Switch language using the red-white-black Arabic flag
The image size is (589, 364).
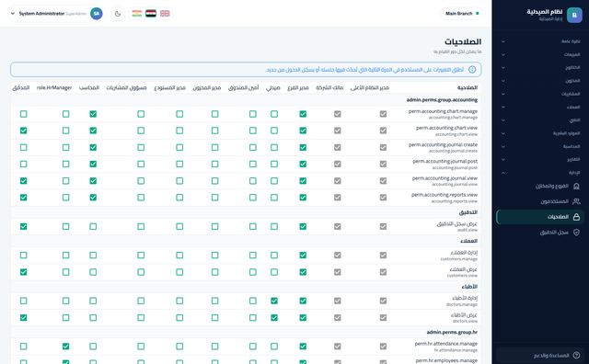(151, 14)
